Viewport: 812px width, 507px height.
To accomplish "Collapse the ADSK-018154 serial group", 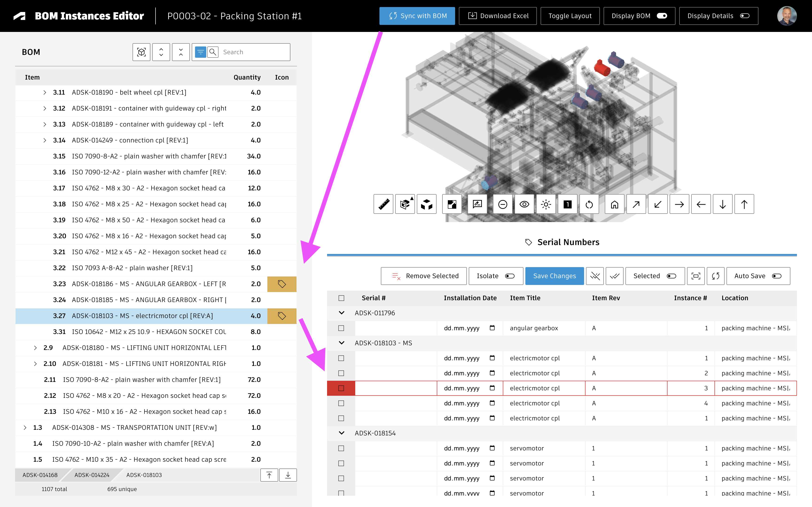I will point(341,433).
